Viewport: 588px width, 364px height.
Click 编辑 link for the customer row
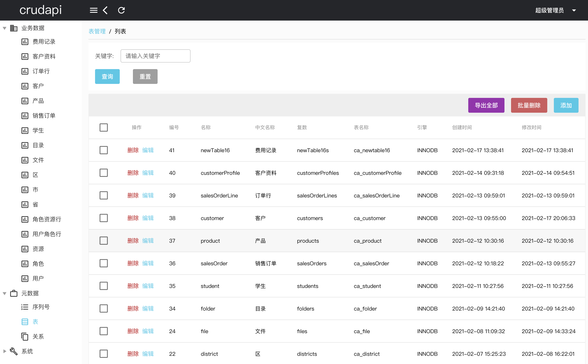(x=148, y=218)
